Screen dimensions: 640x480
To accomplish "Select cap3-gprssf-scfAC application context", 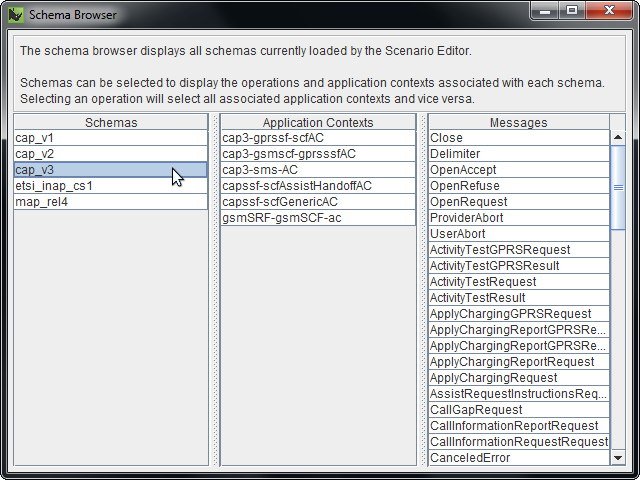I will pos(318,138).
